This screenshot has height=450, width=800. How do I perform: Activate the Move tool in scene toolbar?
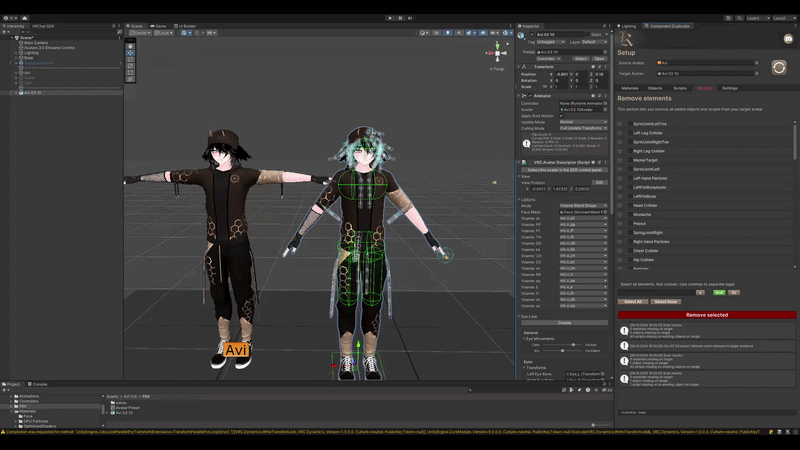(130, 53)
